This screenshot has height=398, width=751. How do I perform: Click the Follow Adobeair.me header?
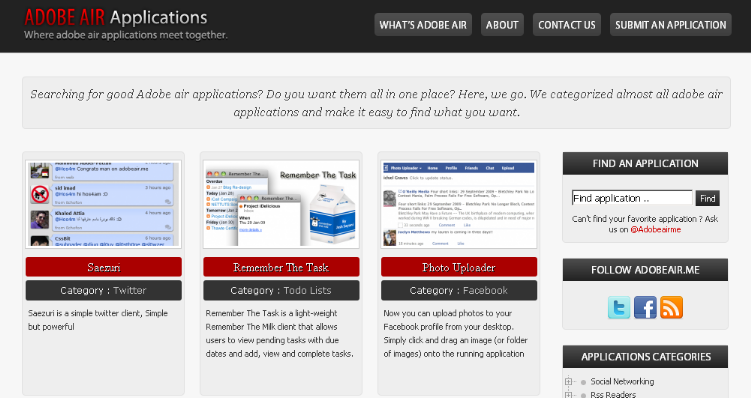tap(645, 270)
